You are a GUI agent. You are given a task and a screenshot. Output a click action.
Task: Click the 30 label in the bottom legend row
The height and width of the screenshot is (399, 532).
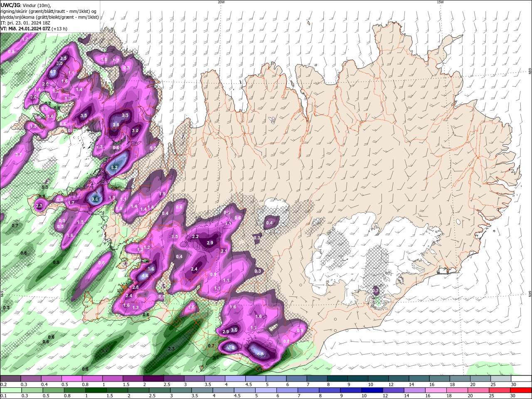point(514,396)
